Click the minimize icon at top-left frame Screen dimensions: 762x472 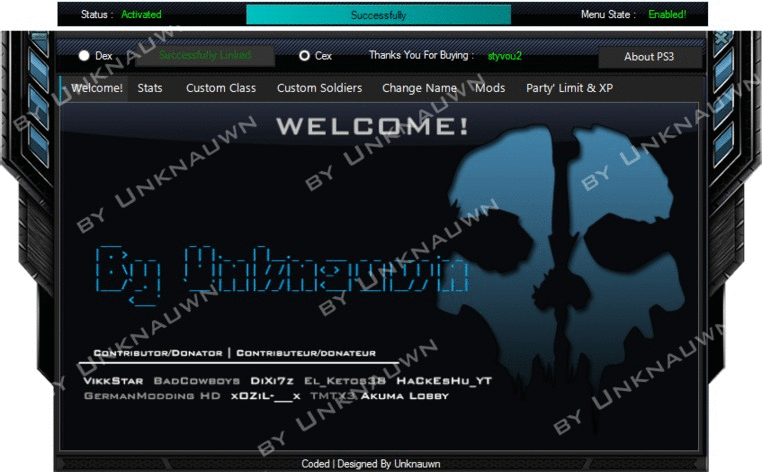coord(39,38)
